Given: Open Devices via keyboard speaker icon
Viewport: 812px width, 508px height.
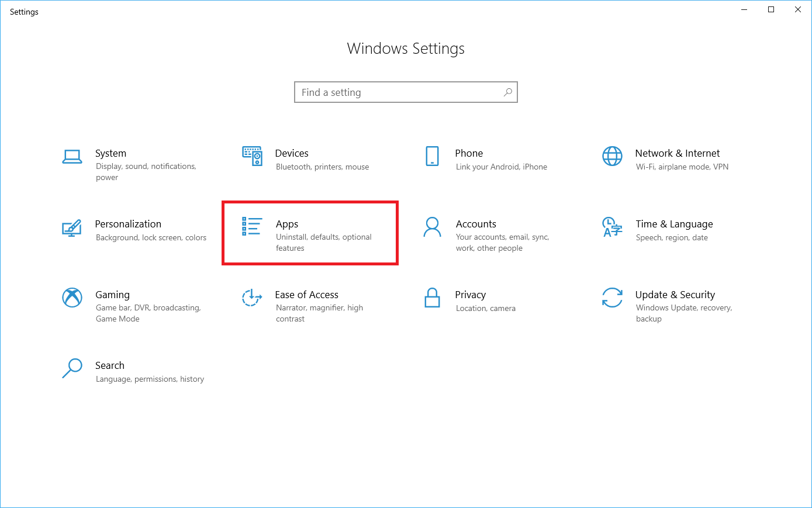Looking at the screenshot, I should pos(252,156).
